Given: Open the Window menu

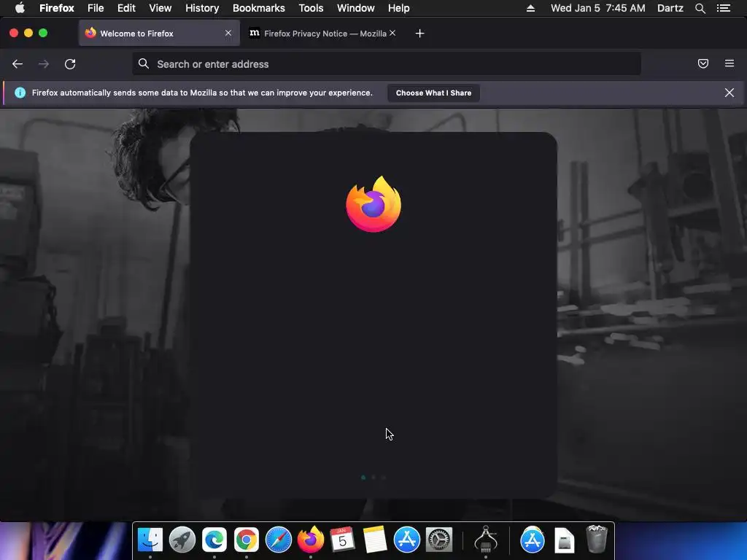Looking at the screenshot, I should coord(356,8).
